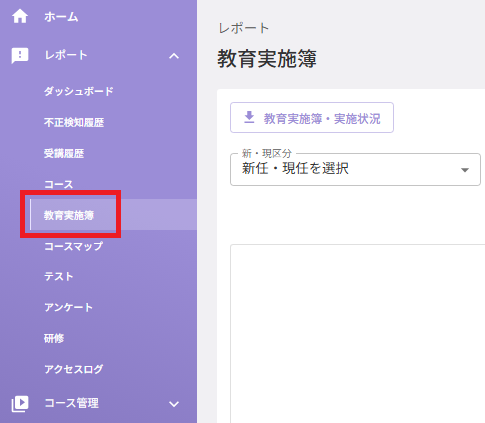Collapse the レポート menu chevron
The height and width of the screenshot is (423, 485).
(174, 56)
